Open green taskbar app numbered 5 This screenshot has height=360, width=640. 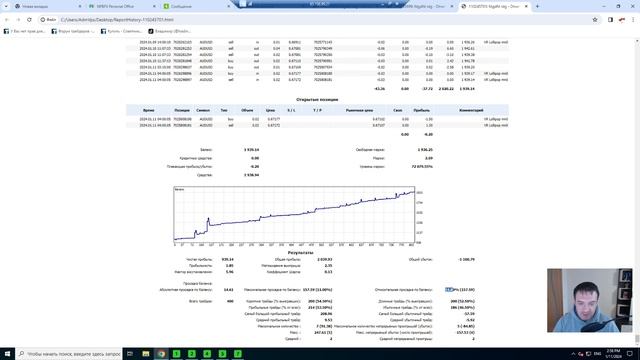click(x=222, y=354)
